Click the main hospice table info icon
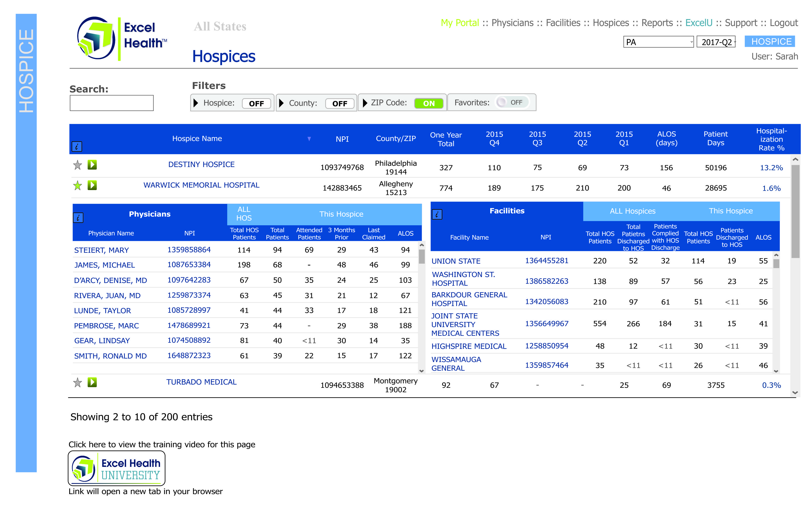 click(x=77, y=146)
